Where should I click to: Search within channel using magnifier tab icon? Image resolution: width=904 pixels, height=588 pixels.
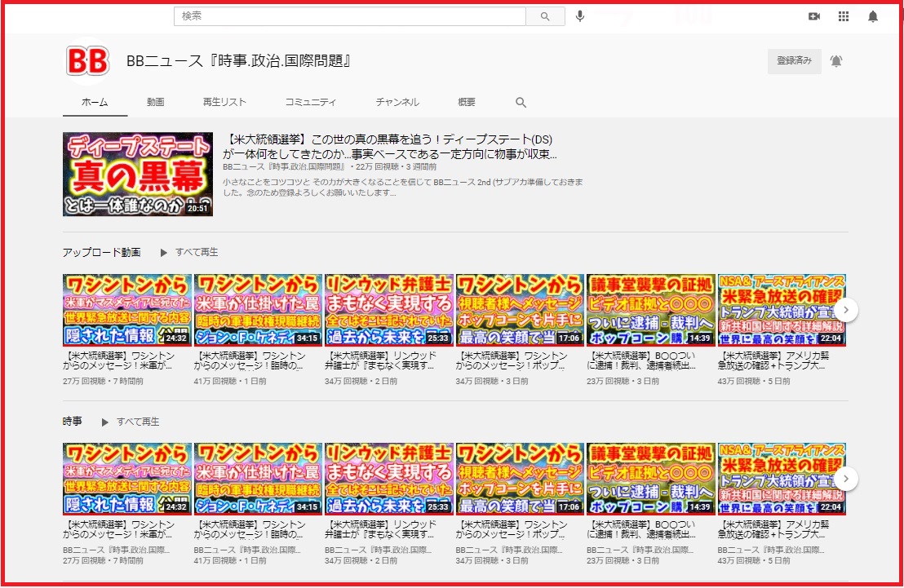click(521, 103)
